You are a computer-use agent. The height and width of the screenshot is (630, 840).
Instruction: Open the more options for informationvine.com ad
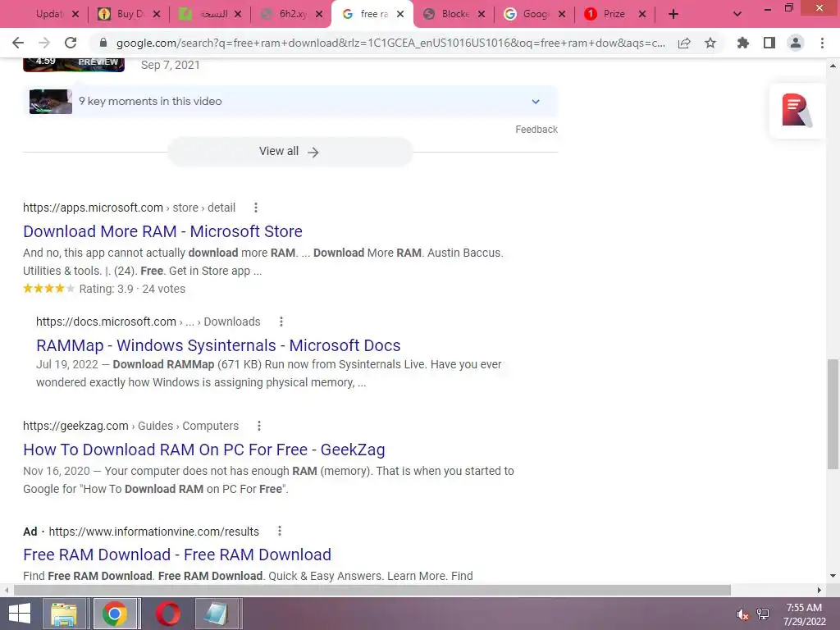coord(279,532)
